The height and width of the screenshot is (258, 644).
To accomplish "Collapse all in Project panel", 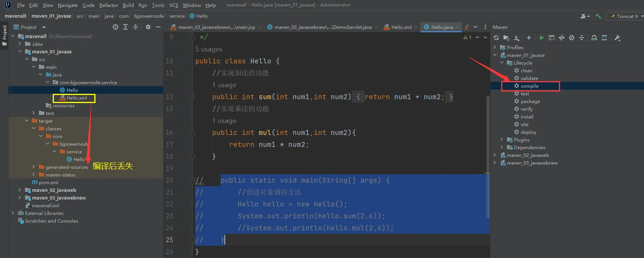I will coord(135,27).
